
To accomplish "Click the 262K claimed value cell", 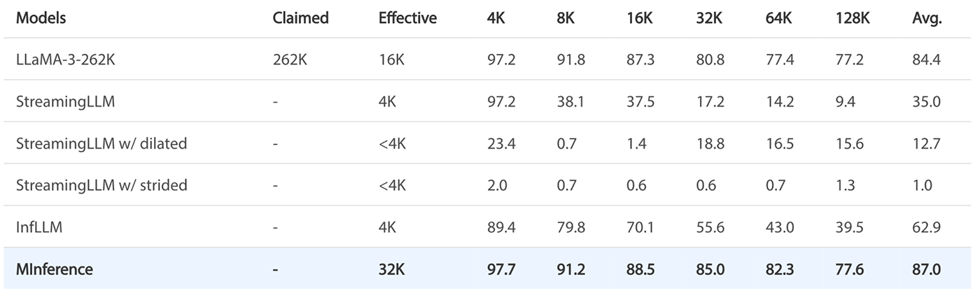I will 290,60.
